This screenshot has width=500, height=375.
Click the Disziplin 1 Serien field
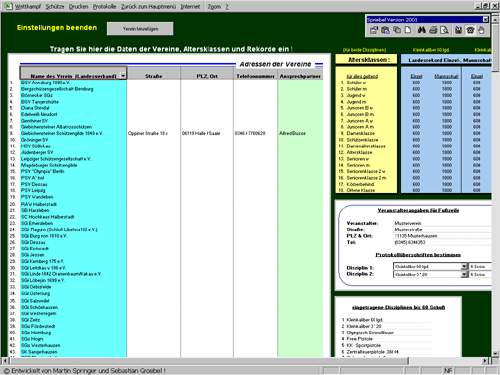(480, 266)
